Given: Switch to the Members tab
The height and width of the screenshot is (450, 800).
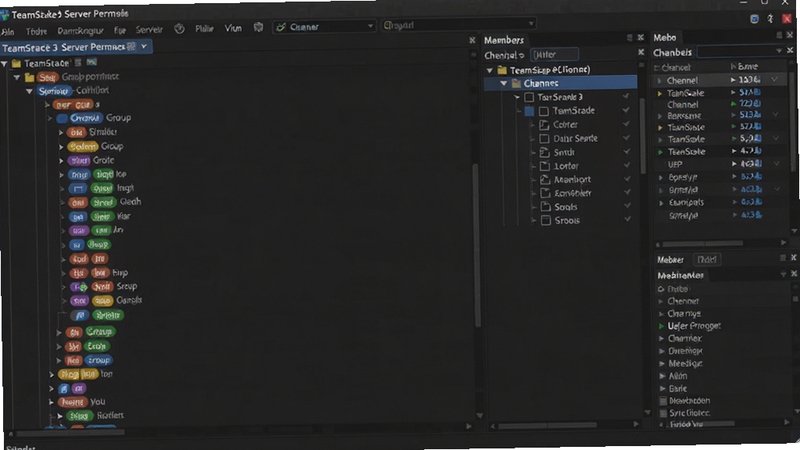Looking at the screenshot, I should point(504,40).
